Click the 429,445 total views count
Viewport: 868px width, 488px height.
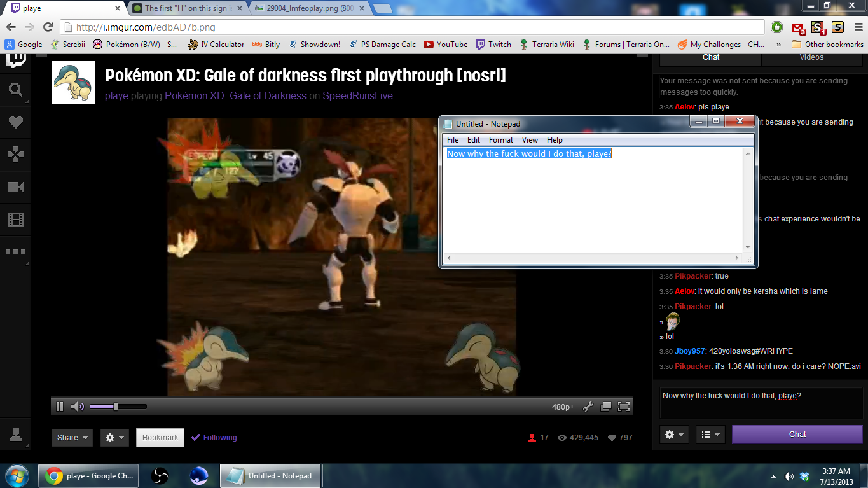coord(577,438)
